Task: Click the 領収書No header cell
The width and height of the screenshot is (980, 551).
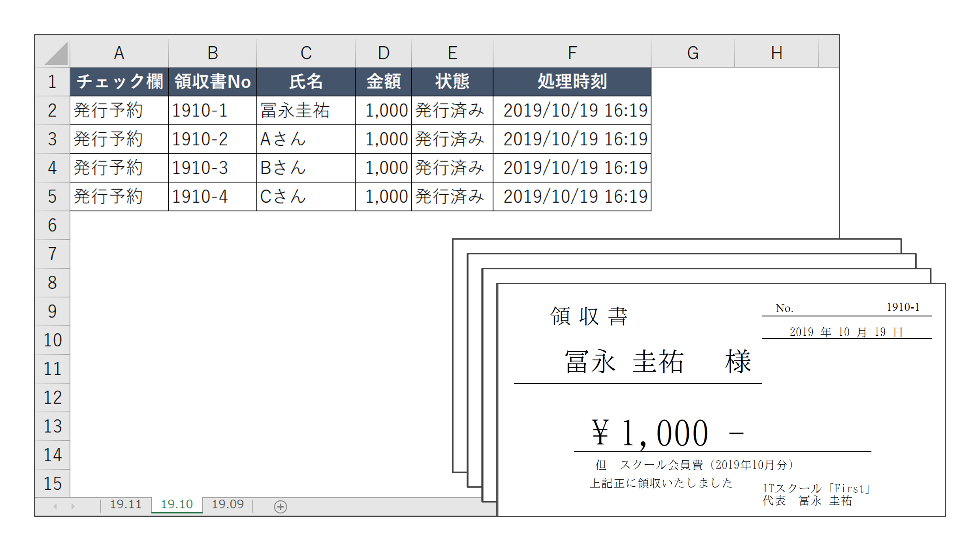Action: (213, 82)
